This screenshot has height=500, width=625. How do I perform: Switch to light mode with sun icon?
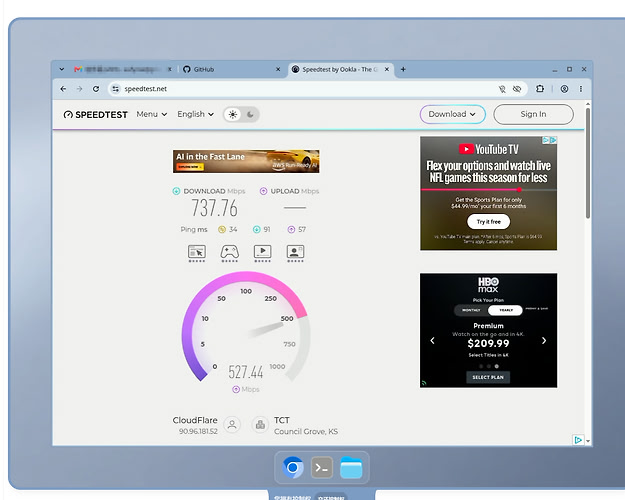coord(233,114)
